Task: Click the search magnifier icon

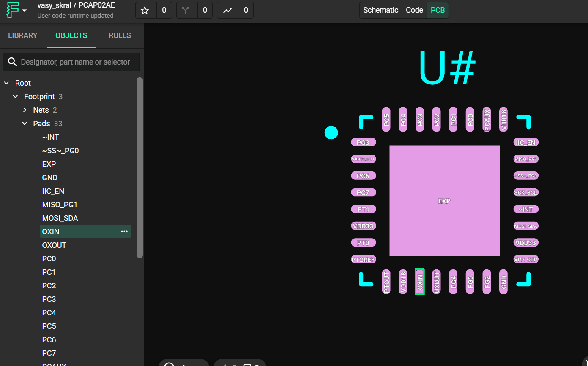Action: [13, 62]
